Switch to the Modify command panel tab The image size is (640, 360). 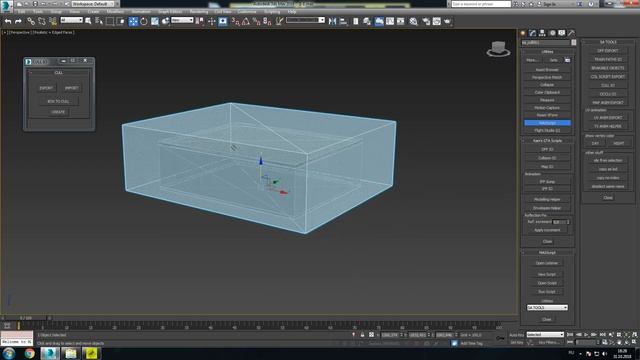[x=532, y=33]
